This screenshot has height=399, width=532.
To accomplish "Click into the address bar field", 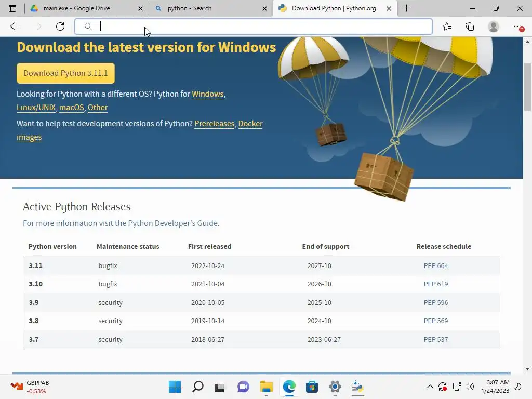I will coord(253,26).
